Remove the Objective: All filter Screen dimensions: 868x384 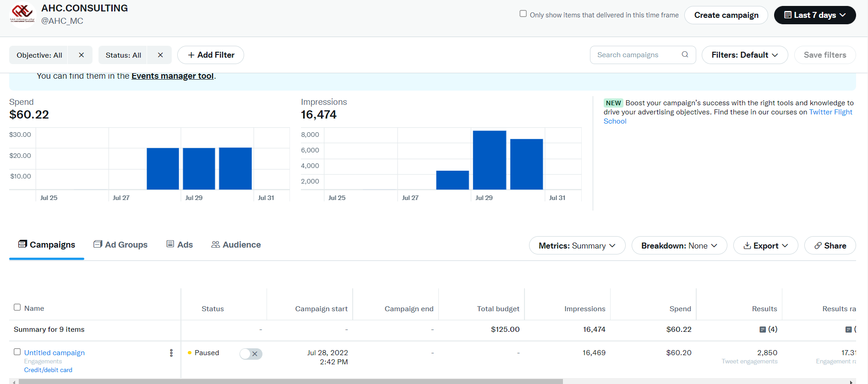point(81,55)
